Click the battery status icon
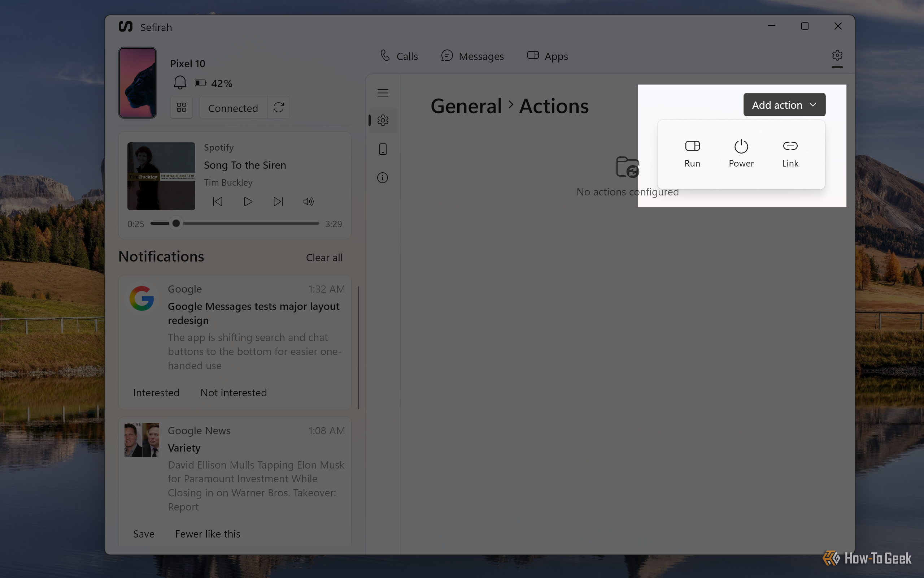The width and height of the screenshot is (924, 578). coord(200,83)
